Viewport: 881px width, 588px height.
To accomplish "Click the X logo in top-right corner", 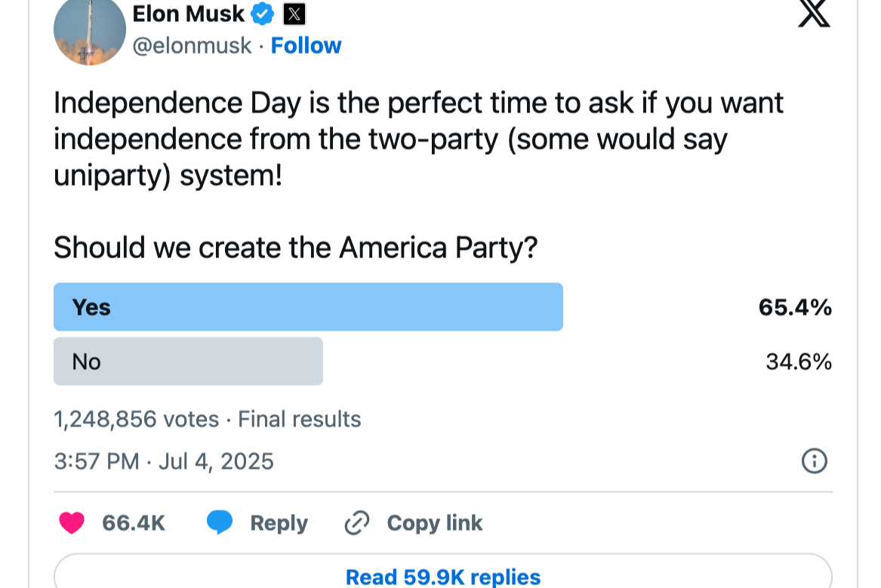I will click(x=814, y=14).
